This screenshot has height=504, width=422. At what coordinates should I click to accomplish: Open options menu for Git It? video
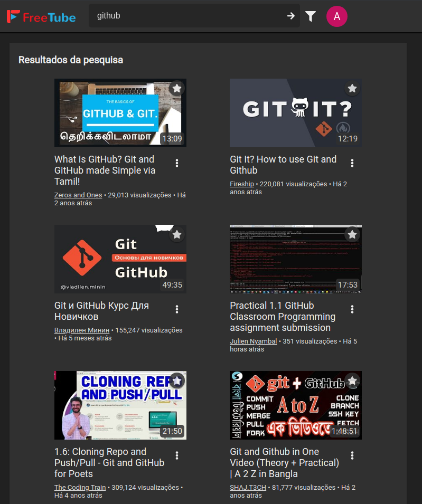(x=352, y=163)
